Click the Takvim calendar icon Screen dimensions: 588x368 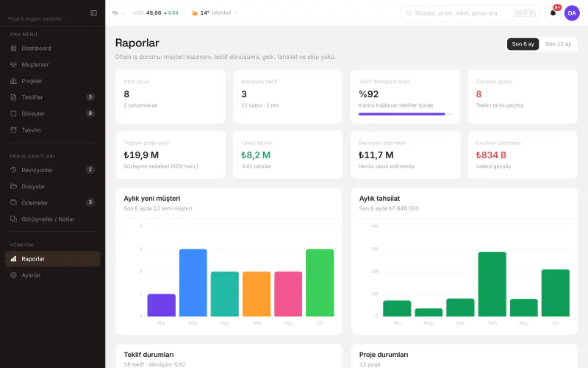[x=13, y=130]
